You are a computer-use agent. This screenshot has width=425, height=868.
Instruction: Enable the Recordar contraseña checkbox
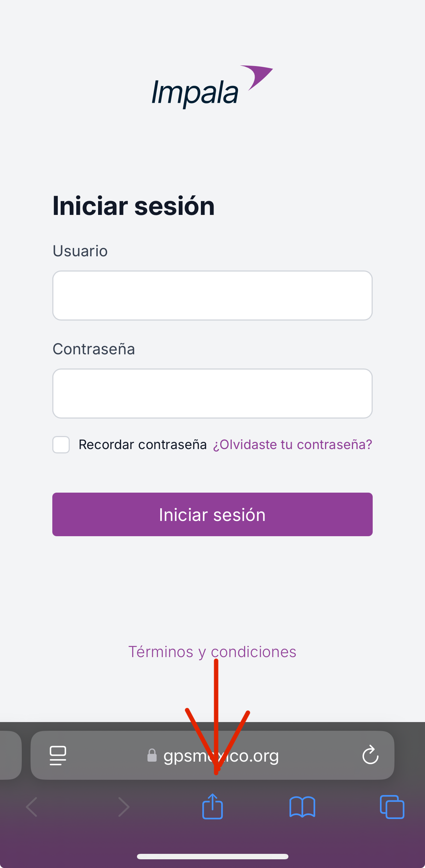[x=61, y=445]
